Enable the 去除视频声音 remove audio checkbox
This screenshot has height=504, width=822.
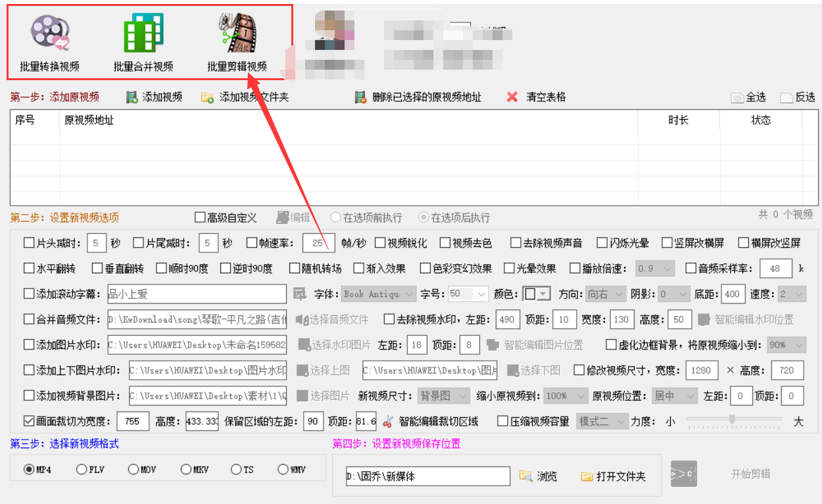(x=514, y=242)
